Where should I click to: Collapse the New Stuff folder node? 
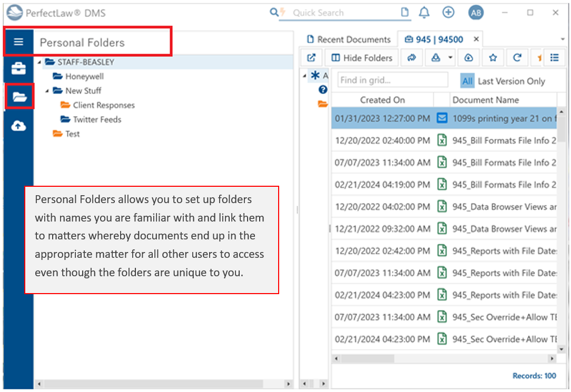pos(47,91)
